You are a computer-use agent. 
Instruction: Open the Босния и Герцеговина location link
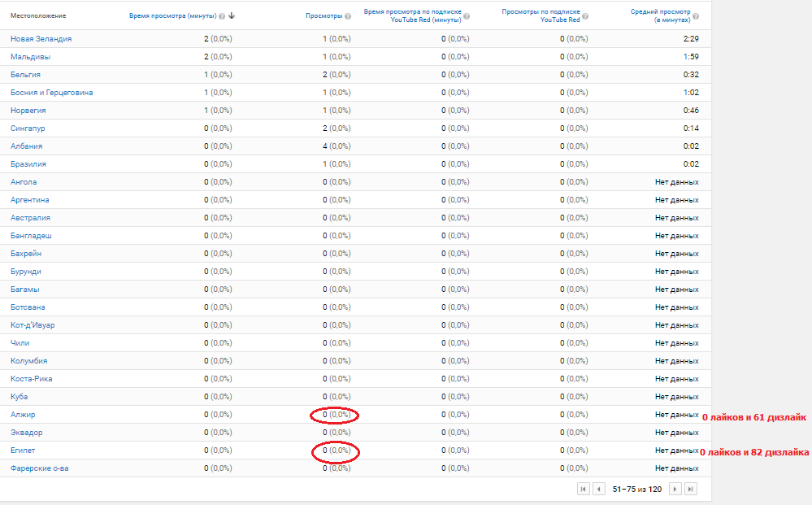51,93
